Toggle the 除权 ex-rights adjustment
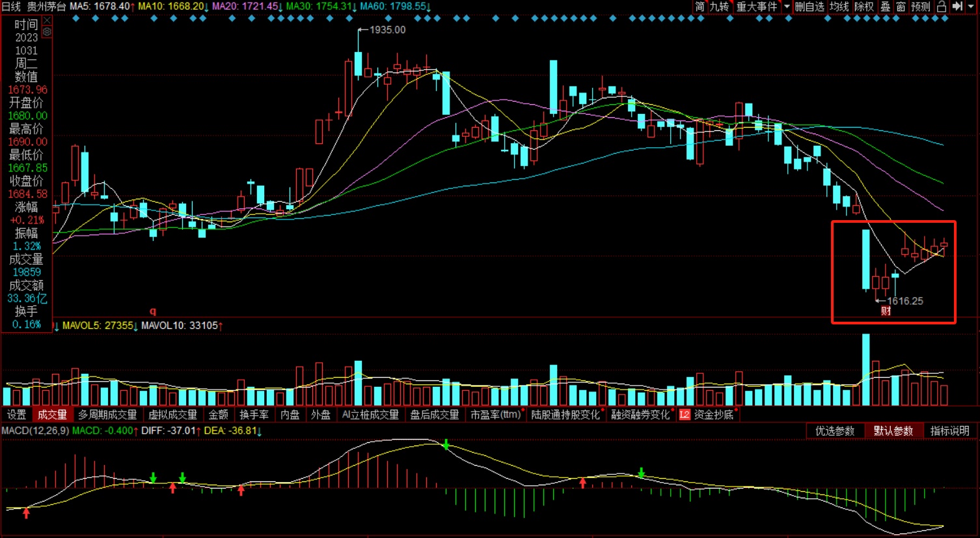This screenshot has width=980, height=538. 864,7
